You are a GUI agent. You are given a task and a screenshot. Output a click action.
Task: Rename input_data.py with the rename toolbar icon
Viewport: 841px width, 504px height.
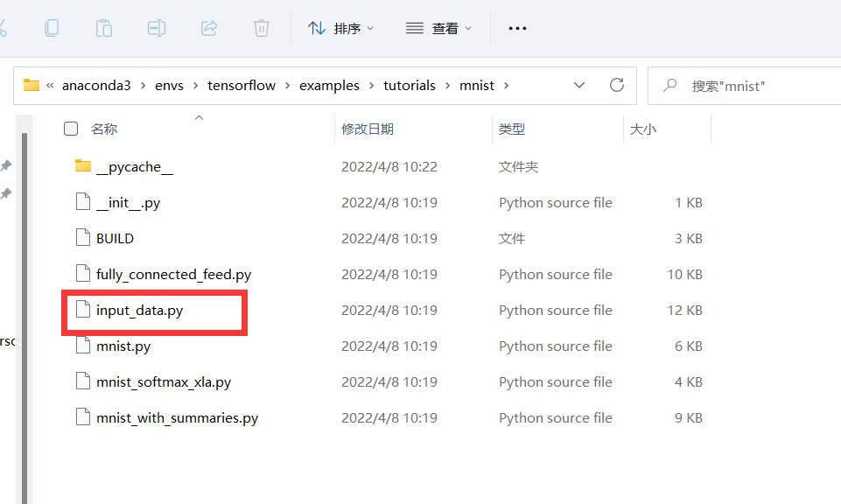coord(156,27)
